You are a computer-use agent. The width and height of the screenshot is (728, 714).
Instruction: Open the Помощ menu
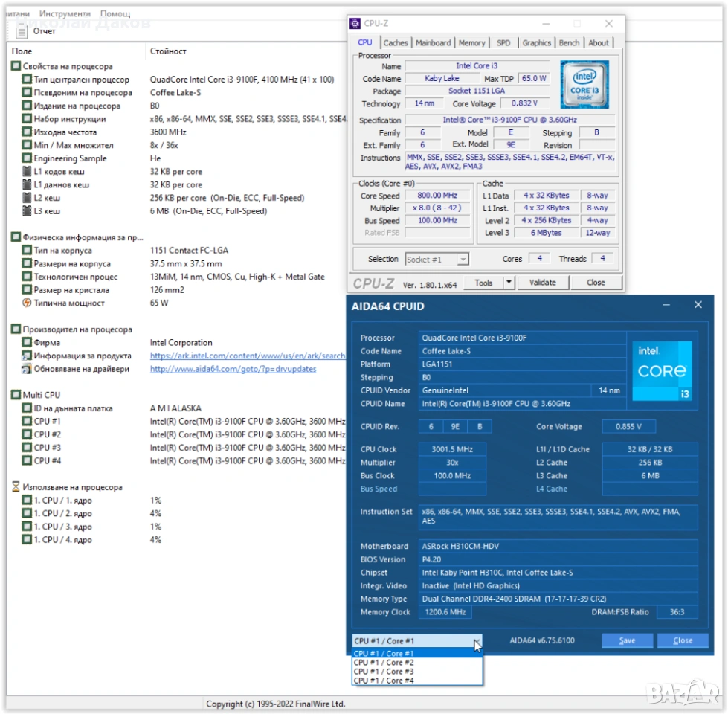click(115, 13)
